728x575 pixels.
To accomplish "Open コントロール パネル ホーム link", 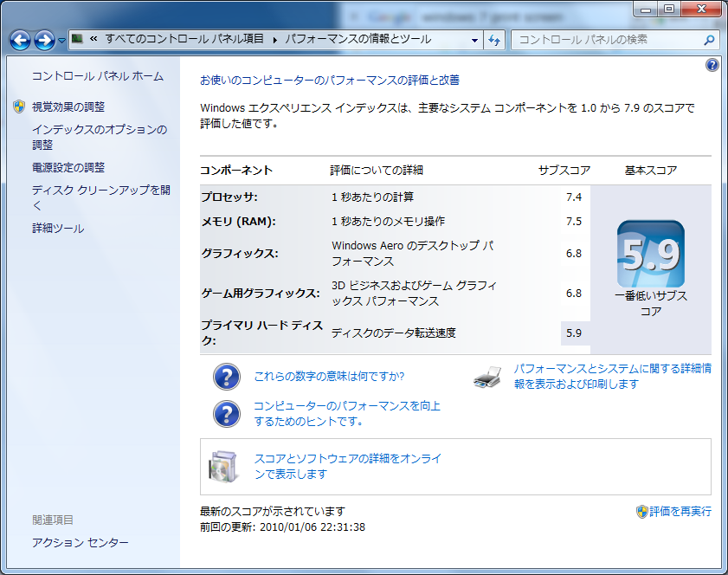I will point(98,76).
